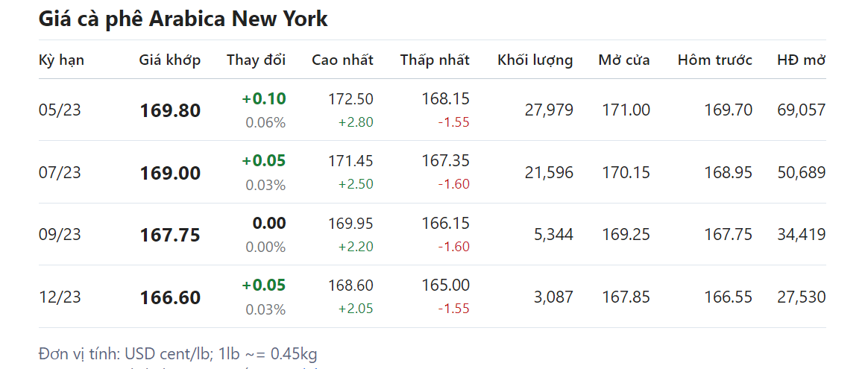
Task: Select the 07/23 contract term cell
Action: [60, 173]
